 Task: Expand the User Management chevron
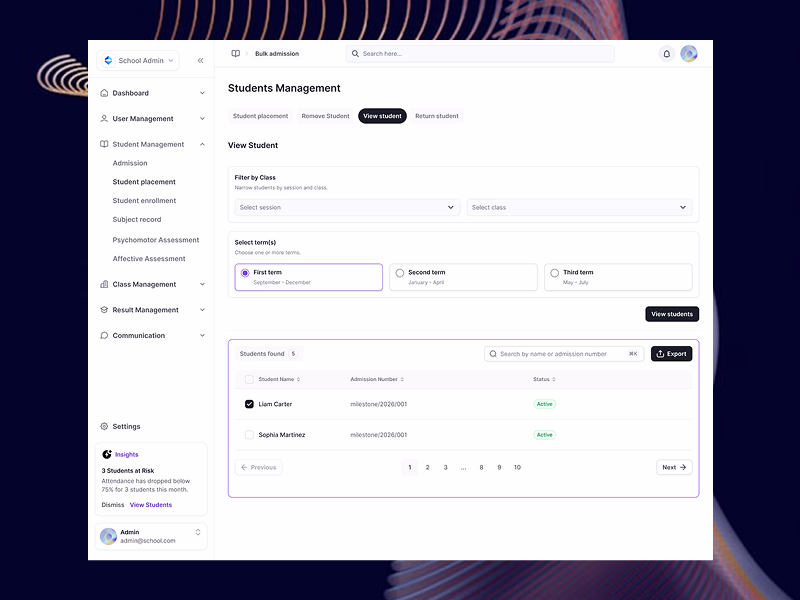coord(202,118)
